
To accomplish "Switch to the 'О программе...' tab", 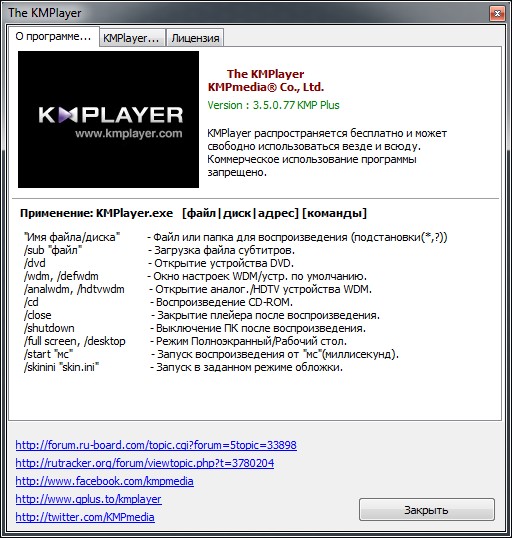I will pyautogui.click(x=54, y=36).
